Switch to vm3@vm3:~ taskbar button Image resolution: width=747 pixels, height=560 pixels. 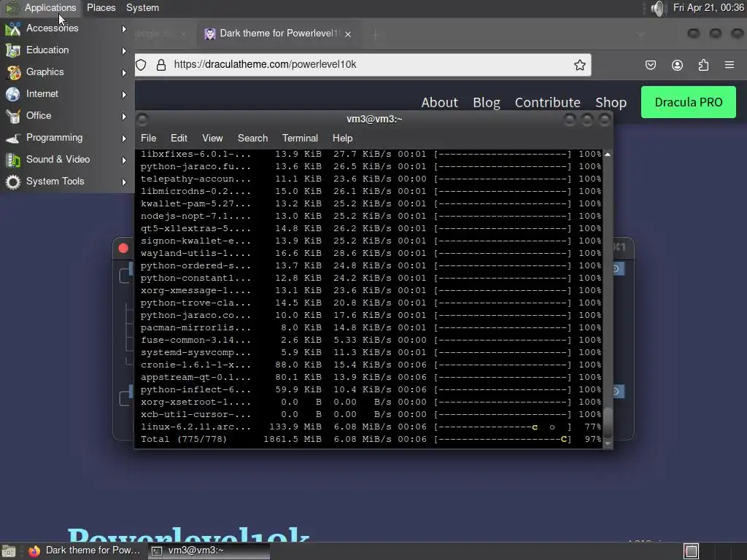tap(209, 551)
